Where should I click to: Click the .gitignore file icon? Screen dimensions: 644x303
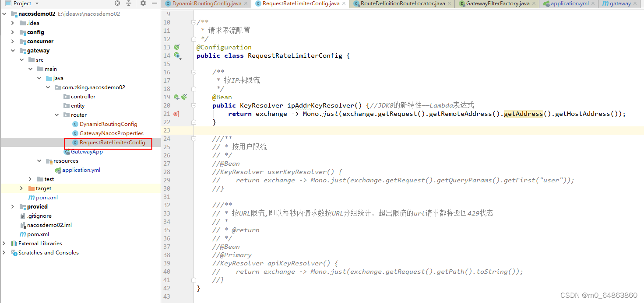pyautogui.click(x=23, y=216)
